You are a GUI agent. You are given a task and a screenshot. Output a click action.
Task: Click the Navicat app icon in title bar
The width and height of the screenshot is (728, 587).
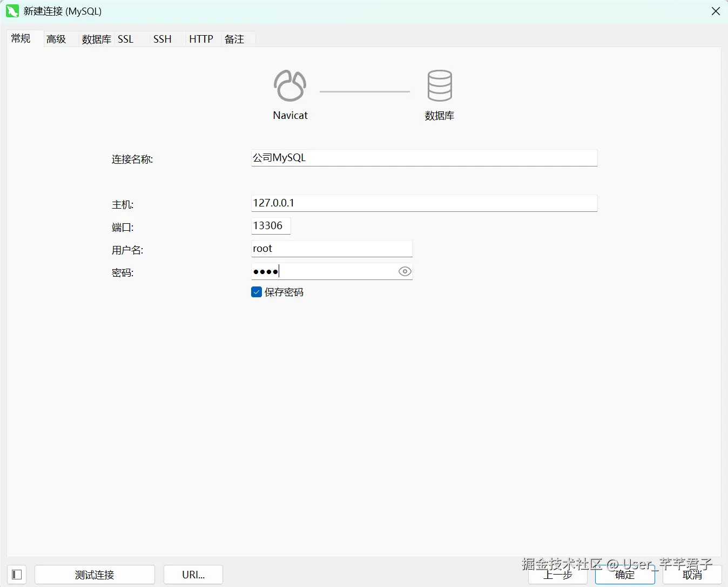12,11
